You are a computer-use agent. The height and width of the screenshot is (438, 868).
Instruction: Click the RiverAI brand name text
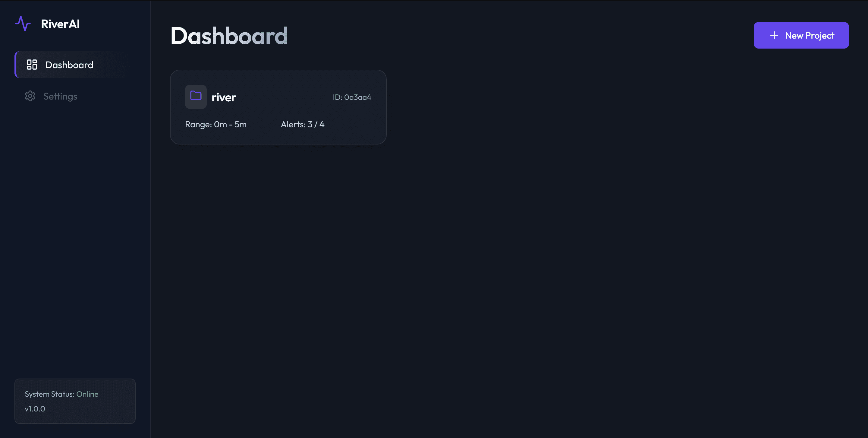point(60,24)
